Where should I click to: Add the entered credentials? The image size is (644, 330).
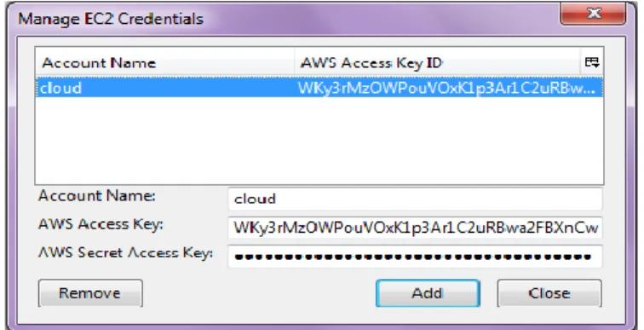[428, 293]
